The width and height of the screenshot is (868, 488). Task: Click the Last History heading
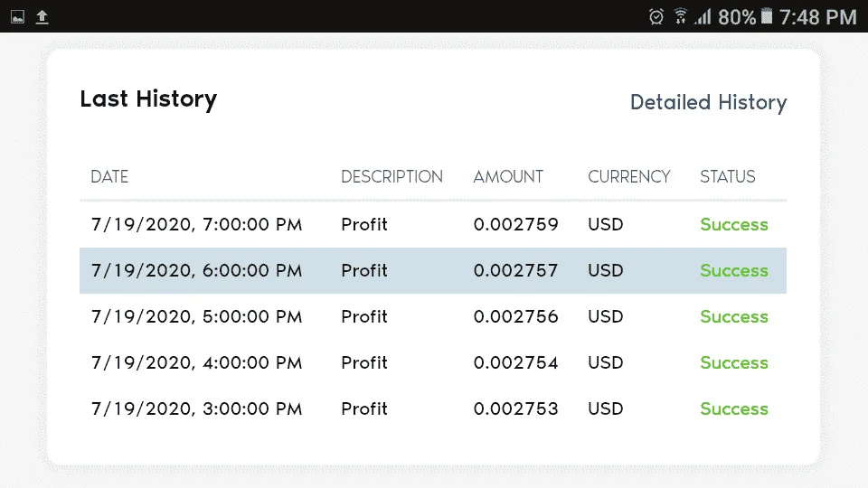click(148, 99)
